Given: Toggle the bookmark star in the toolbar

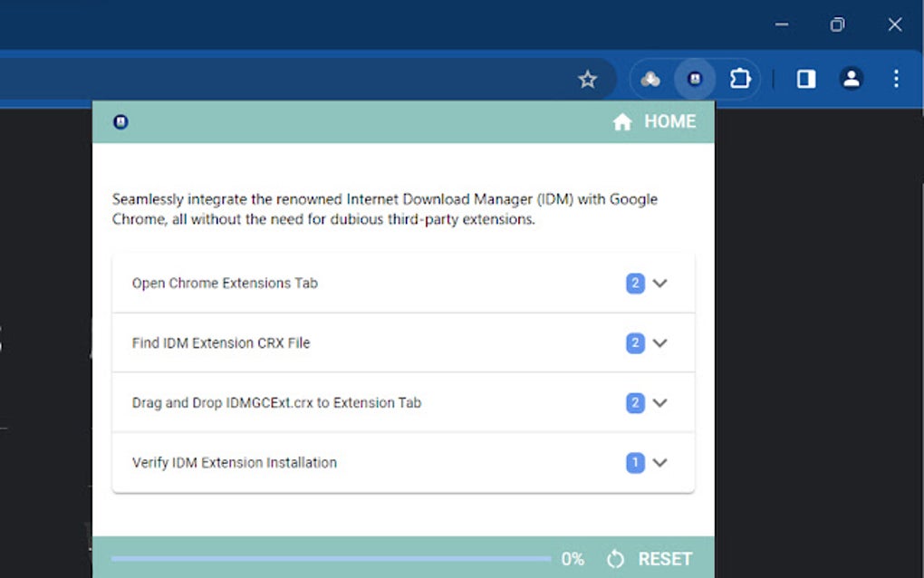Looking at the screenshot, I should pos(588,79).
